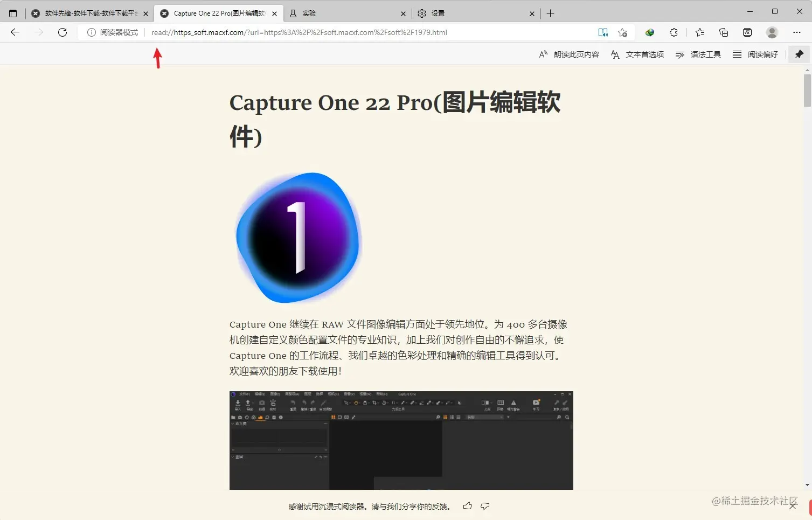This screenshot has height=520, width=812.
Task: Click the forward navigation arrow
Action: coord(39,32)
